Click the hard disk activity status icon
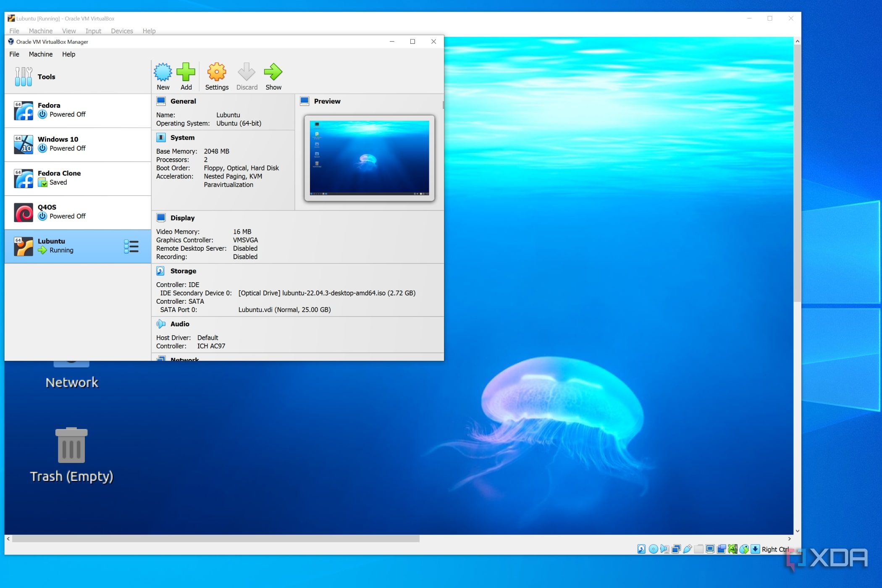Image resolution: width=882 pixels, height=588 pixels. coord(641,549)
